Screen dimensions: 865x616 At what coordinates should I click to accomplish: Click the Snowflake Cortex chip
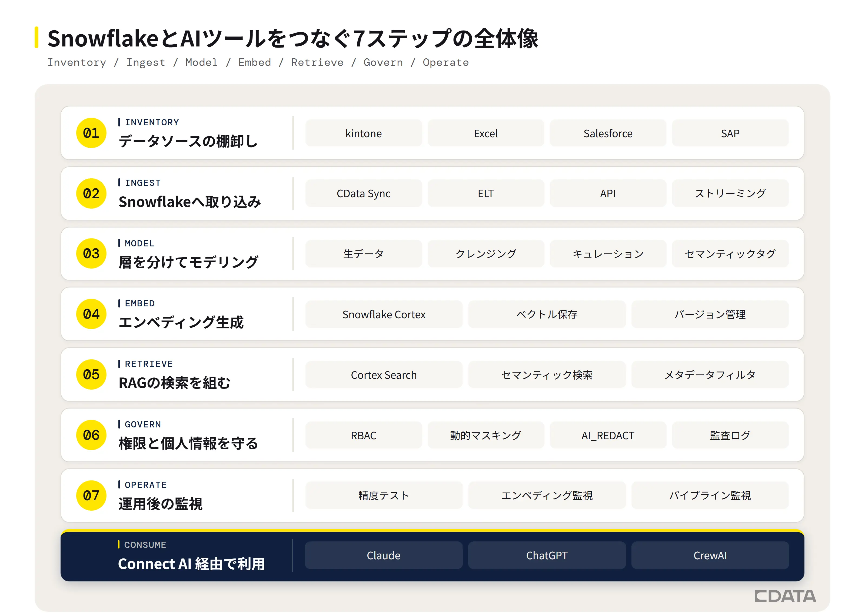tap(384, 314)
